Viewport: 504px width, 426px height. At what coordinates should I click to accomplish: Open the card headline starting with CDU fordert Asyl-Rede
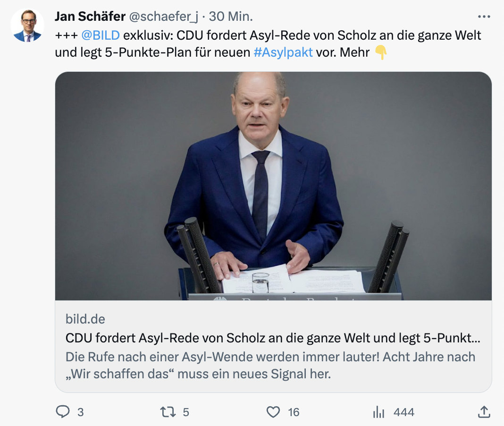point(273,338)
